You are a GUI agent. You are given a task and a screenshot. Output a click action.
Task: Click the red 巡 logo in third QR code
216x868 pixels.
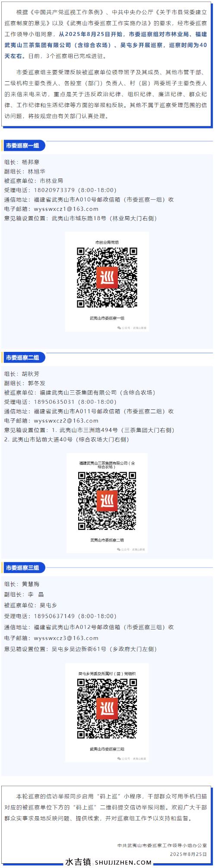coord(107,708)
